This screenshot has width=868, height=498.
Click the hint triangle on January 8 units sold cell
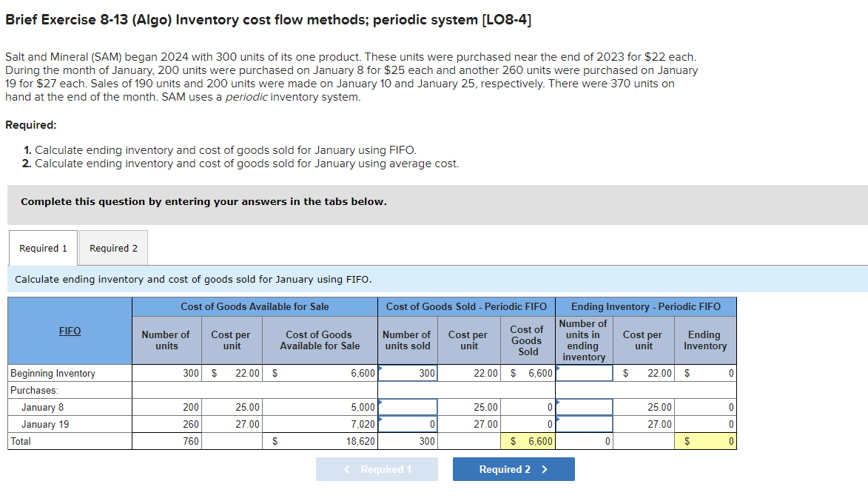point(380,400)
